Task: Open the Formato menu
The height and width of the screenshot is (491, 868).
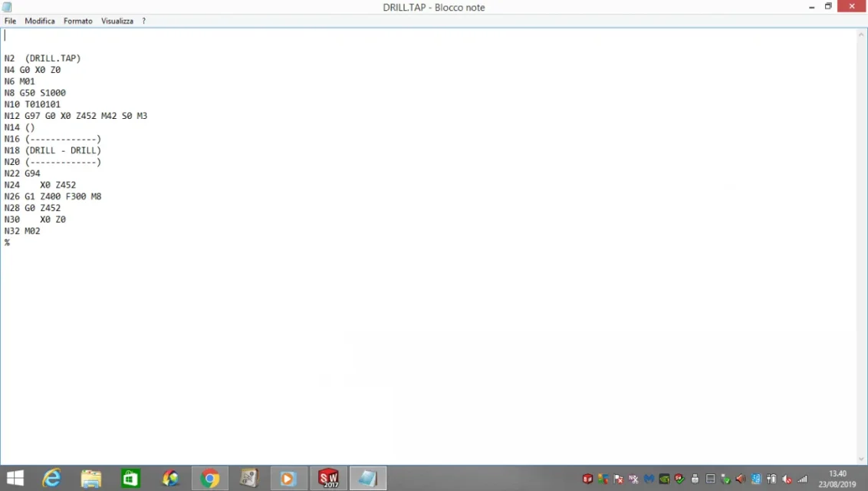Action: click(x=78, y=21)
